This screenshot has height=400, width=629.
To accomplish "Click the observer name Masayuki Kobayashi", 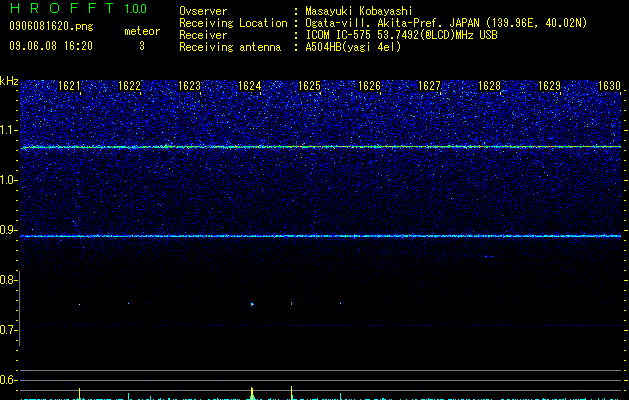I will pyautogui.click(x=359, y=11).
